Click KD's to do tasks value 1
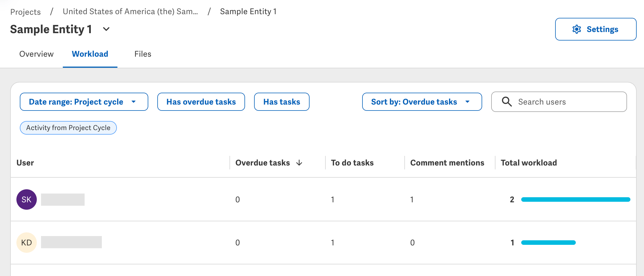644x276 pixels. (333, 243)
